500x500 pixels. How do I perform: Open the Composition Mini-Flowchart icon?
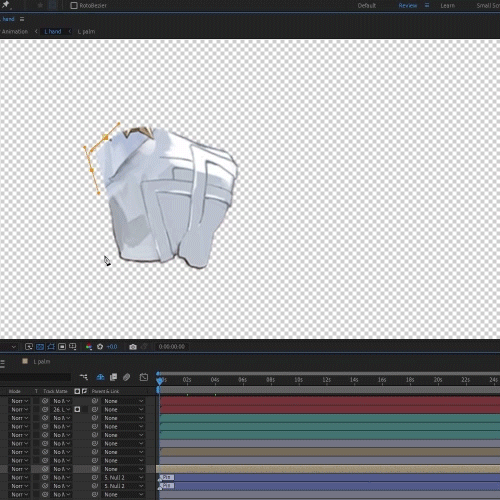[x=84, y=377]
